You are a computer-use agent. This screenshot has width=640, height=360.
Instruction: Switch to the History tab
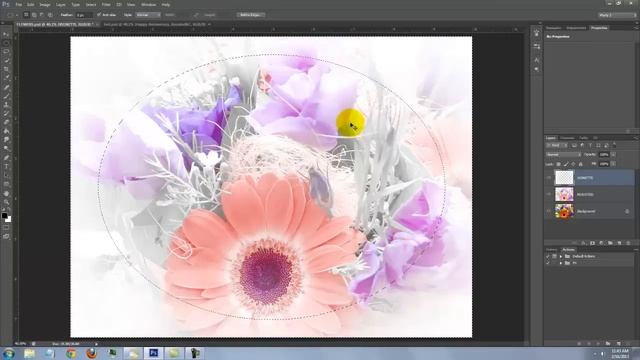tap(551, 249)
